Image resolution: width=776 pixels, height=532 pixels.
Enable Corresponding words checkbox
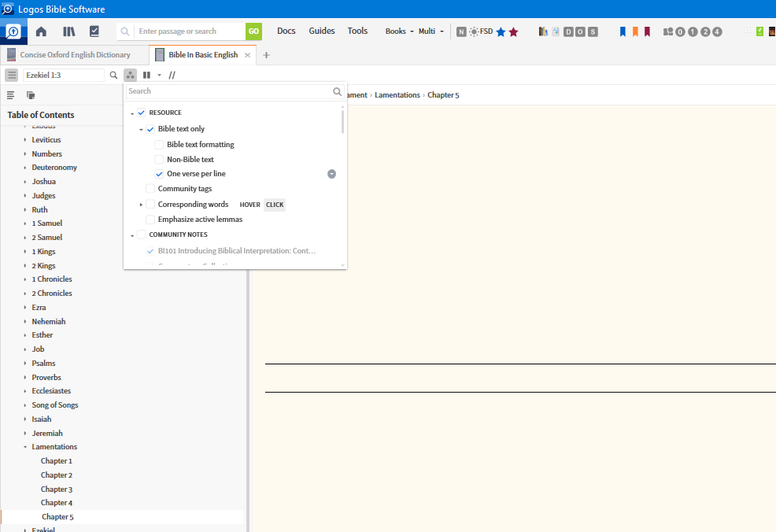tap(150, 205)
